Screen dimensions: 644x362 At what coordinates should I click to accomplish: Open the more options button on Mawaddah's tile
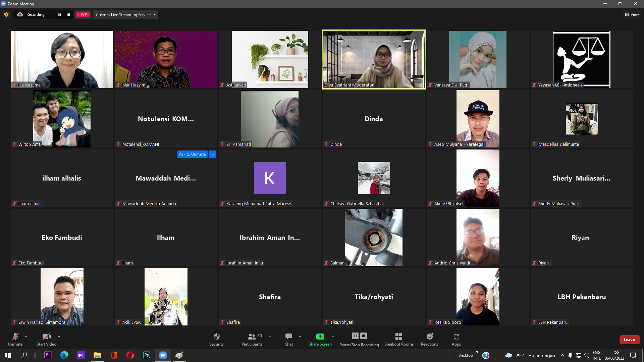click(212, 154)
